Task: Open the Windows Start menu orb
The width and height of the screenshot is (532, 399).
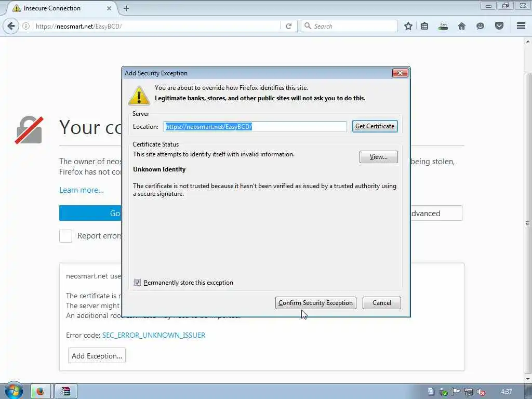Action: point(14,391)
